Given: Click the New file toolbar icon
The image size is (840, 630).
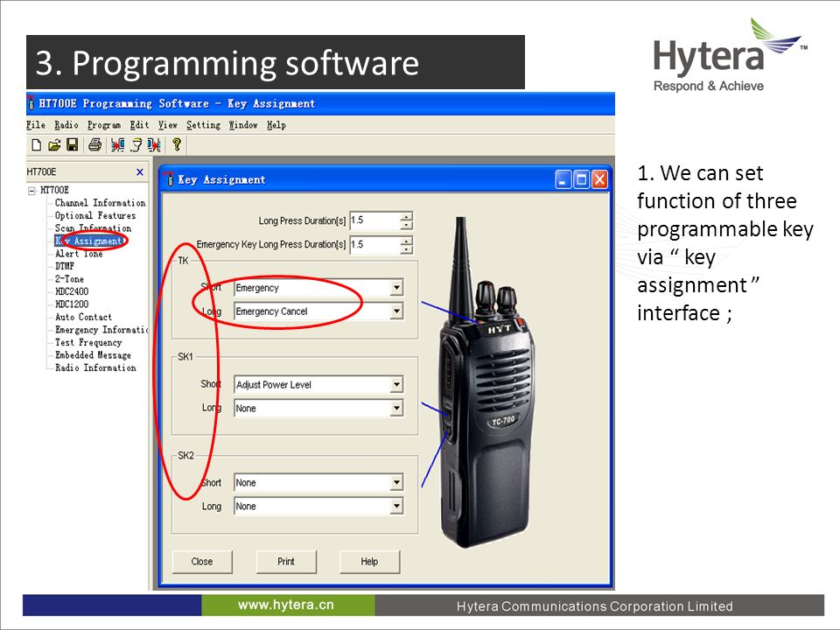Looking at the screenshot, I should pyautogui.click(x=37, y=144).
